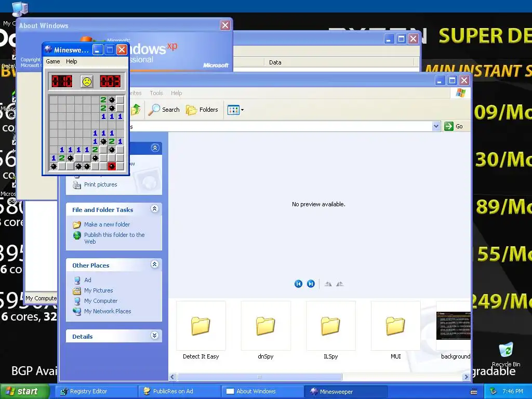532x399 pixels.
Task: Click the Go button
Action: (454, 126)
